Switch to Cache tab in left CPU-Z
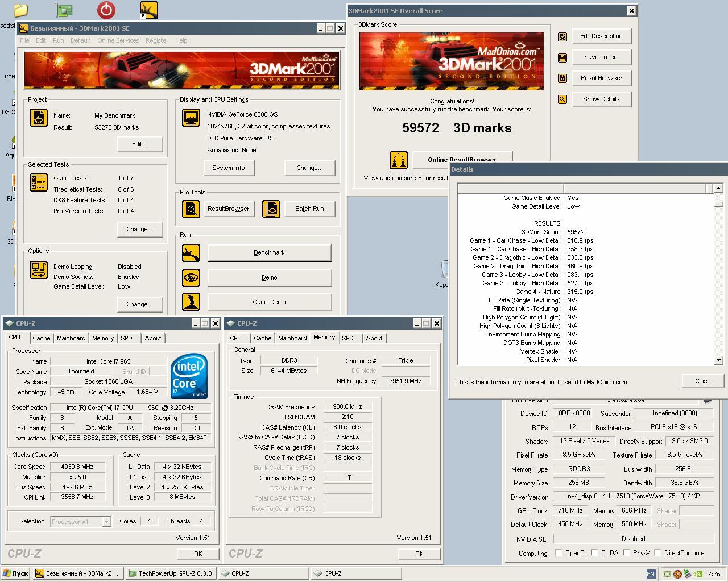 point(41,338)
